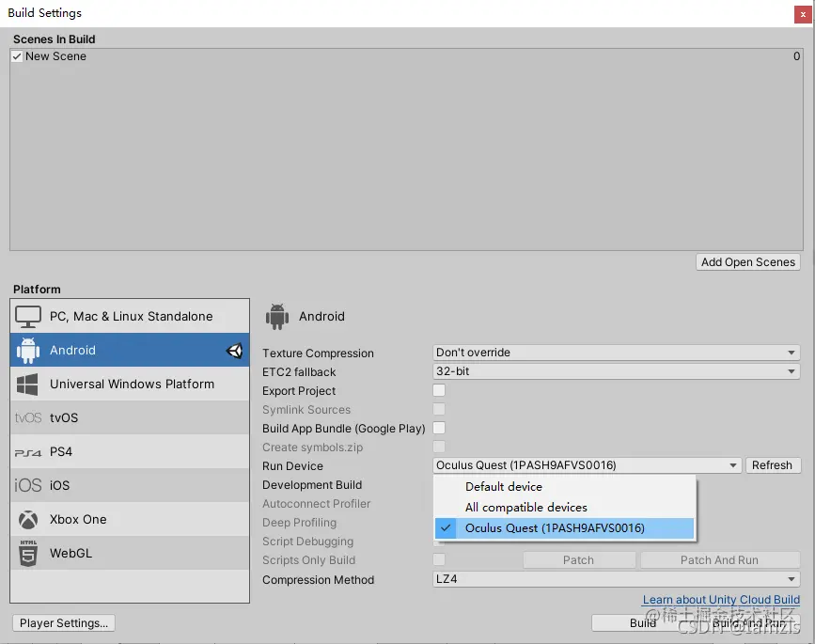Click the Unity logo on the Android row
815x644 pixels.
[x=234, y=351]
